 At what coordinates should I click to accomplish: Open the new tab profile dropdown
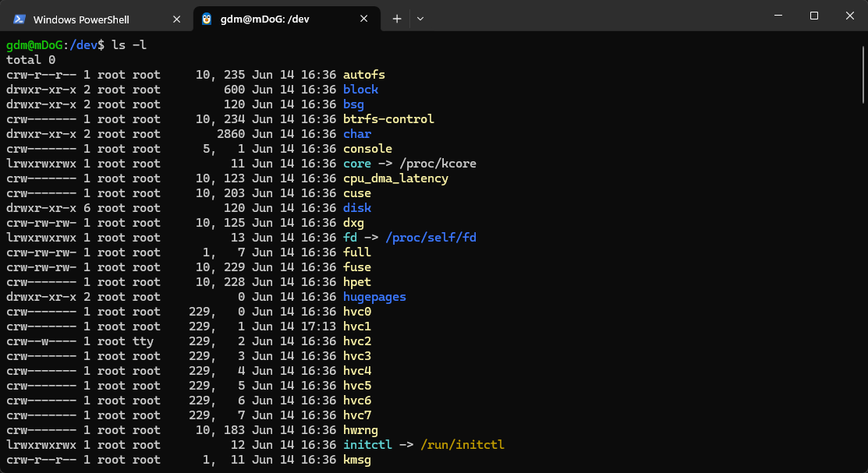click(x=420, y=19)
